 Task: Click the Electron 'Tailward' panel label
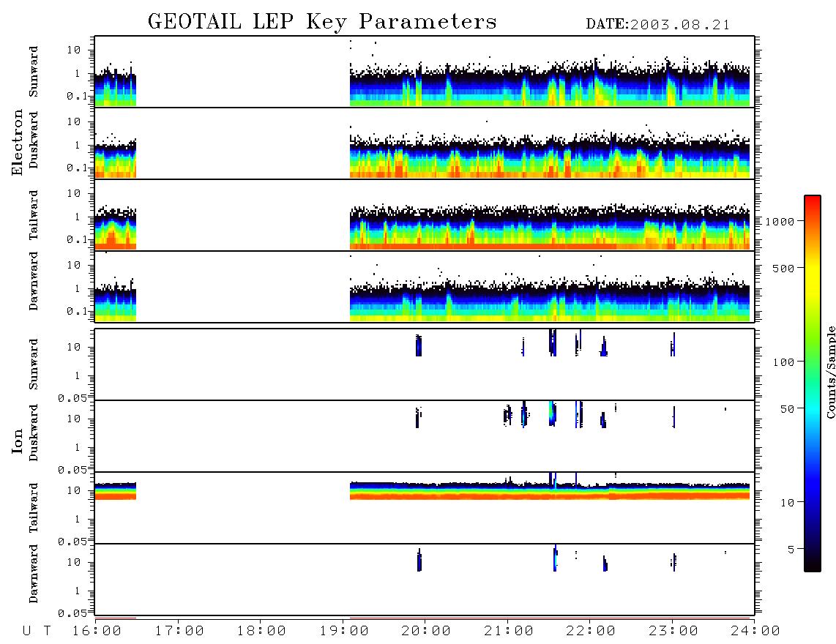coord(34,214)
